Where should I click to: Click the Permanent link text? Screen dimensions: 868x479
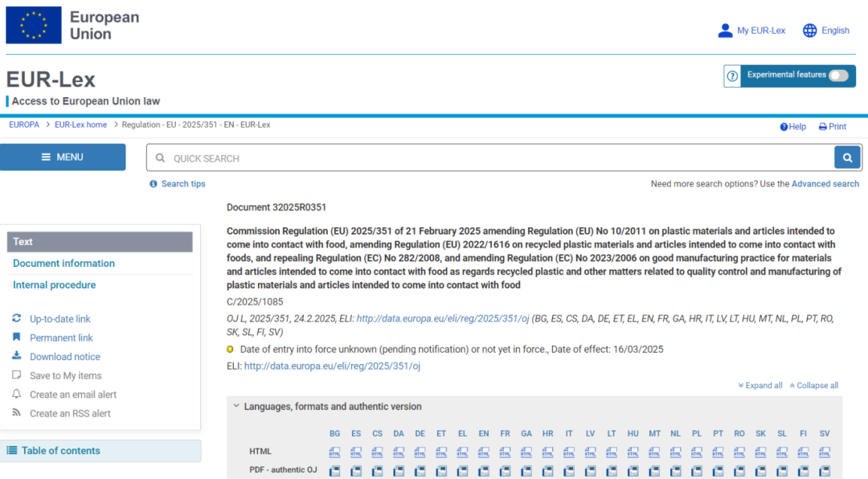[x=61, y=338]
